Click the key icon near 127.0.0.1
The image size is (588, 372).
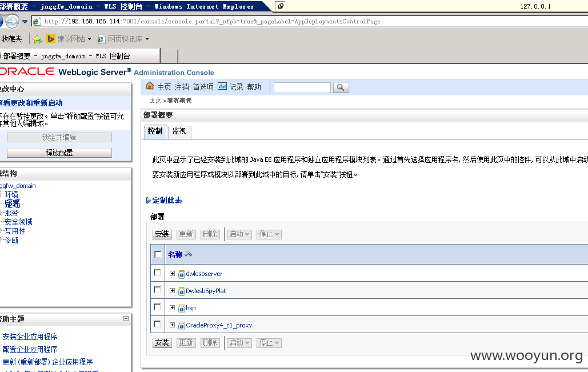pos(281,6)
